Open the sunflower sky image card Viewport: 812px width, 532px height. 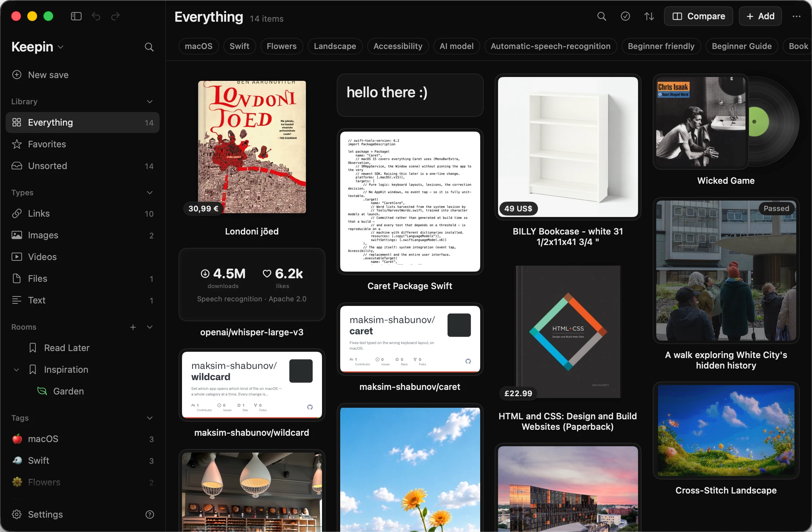tap(410, 470)
